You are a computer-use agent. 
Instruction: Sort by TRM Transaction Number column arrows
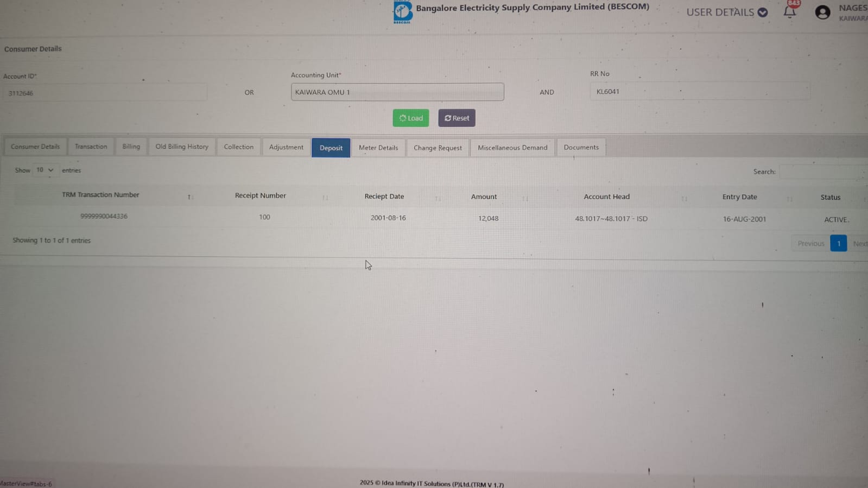(190, 197)
